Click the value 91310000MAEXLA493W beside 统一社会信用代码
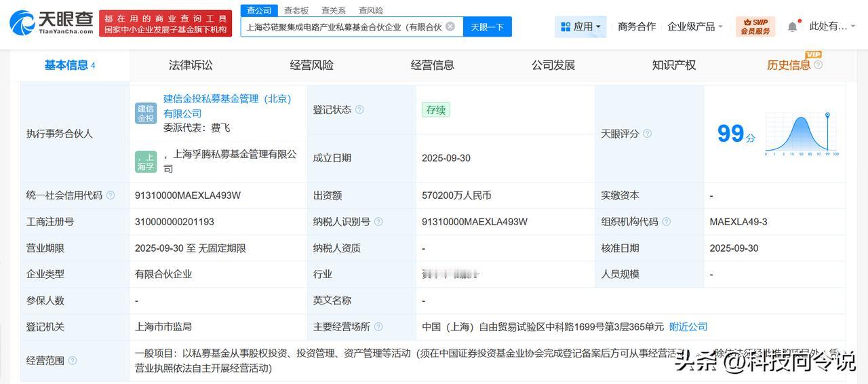Image resolution: width=868 pixels, height=384 pixels. [x=188, y=195]
